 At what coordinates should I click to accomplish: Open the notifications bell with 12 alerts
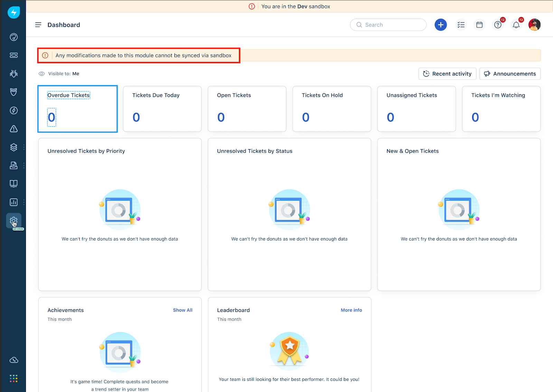click(x=516, y=25)
